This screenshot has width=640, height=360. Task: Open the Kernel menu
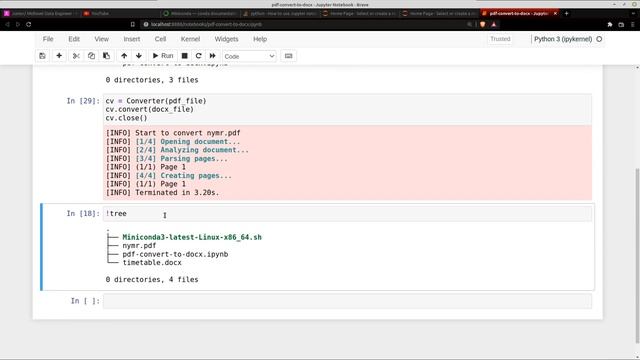click(x=190, y=39)
